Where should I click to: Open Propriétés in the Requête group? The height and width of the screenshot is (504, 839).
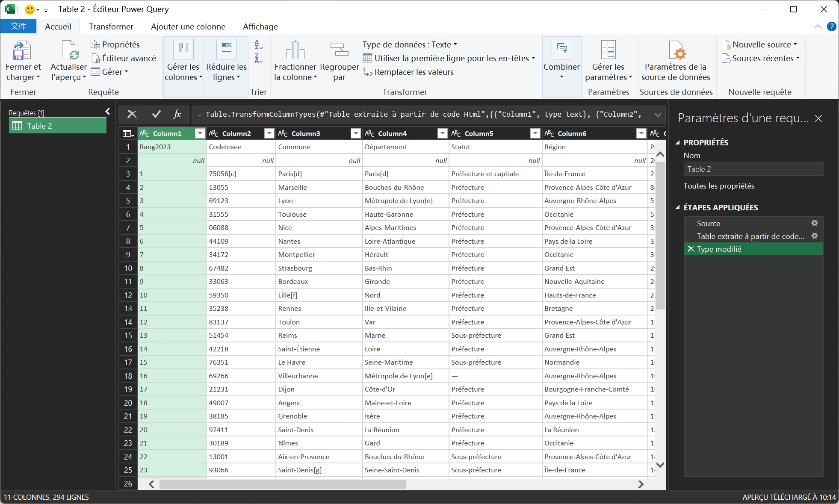[x=115, y=44]
